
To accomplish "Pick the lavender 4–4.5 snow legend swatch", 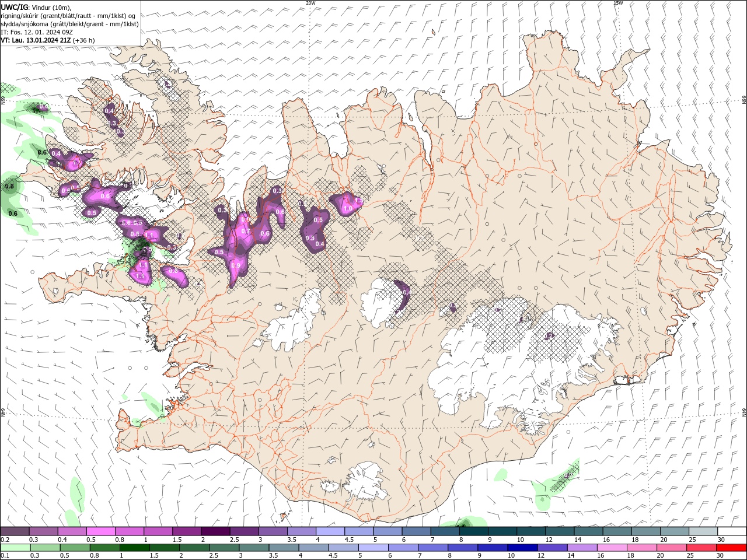I will pyautogui.click(x=330, y=531).
